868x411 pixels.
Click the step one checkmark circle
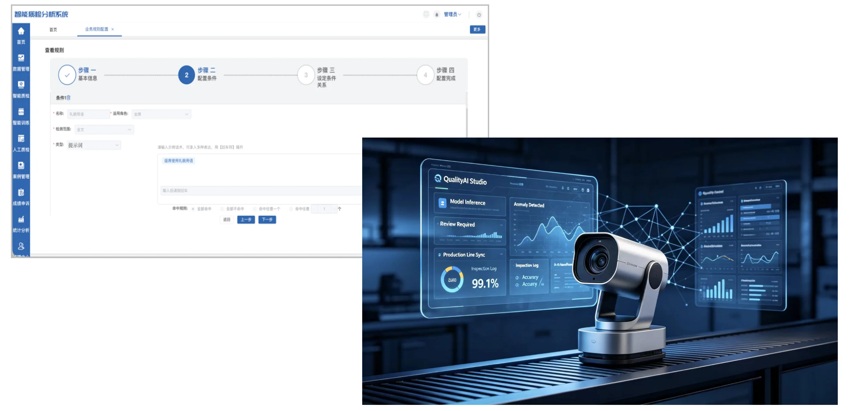[x=67, y=75]
